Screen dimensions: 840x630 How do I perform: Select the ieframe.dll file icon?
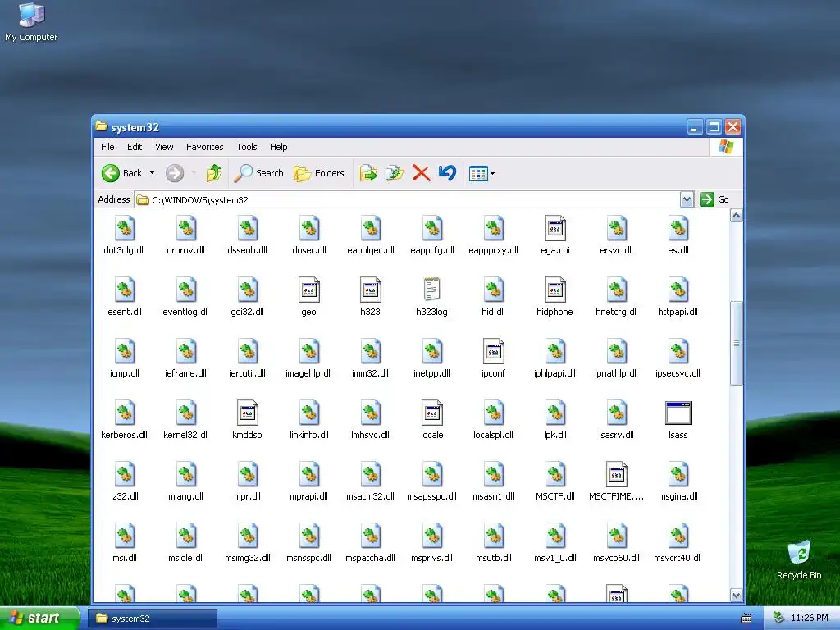(x=186, y=351)
